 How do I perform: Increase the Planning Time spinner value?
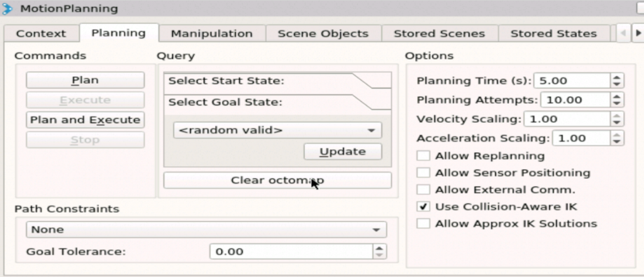click(617, 77)
